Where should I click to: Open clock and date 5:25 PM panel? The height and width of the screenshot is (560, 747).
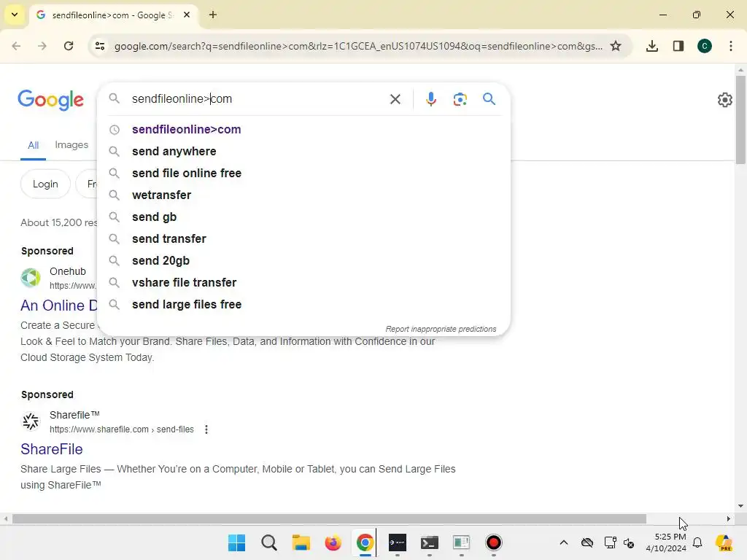(x=666, y=542)
